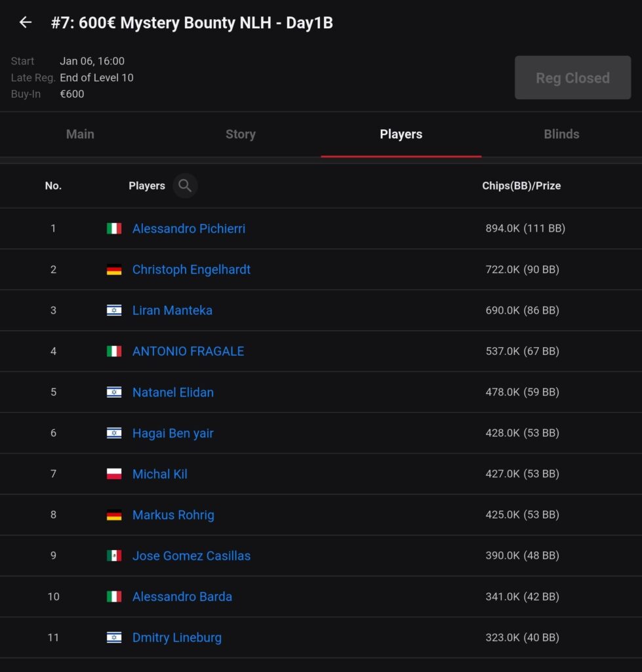642x672 pixels.
Task: Click Jose Gomez Casillas' Mexican flag icon
Action: [114, 556]
